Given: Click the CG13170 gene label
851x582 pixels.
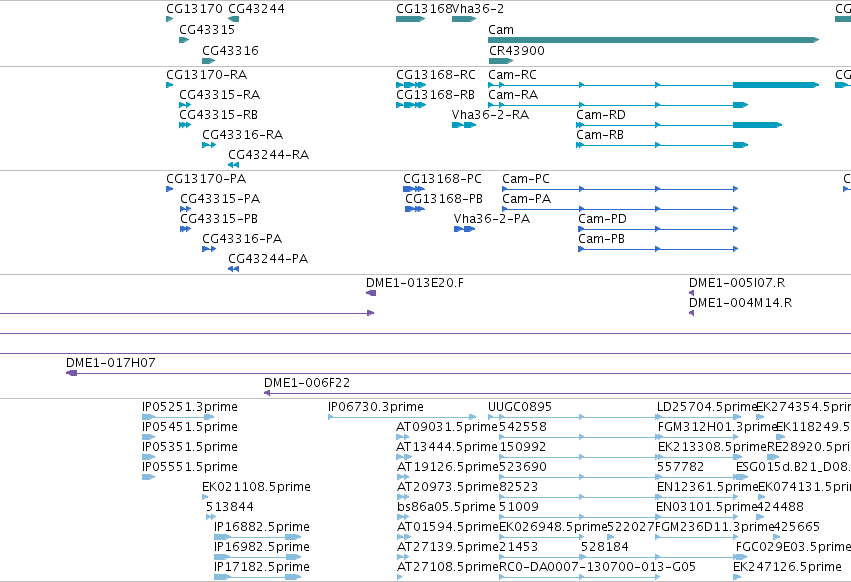Looking at the screenshot, I should point(194,9).
